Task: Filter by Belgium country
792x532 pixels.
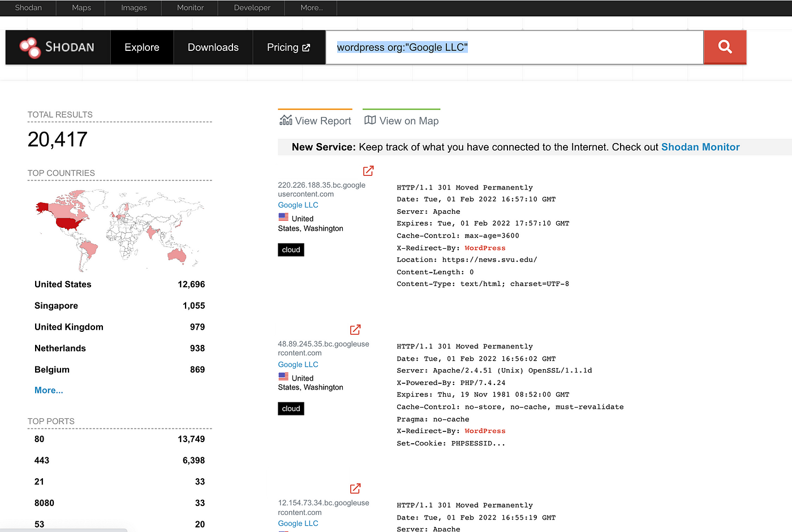Action: pos(119,370)
